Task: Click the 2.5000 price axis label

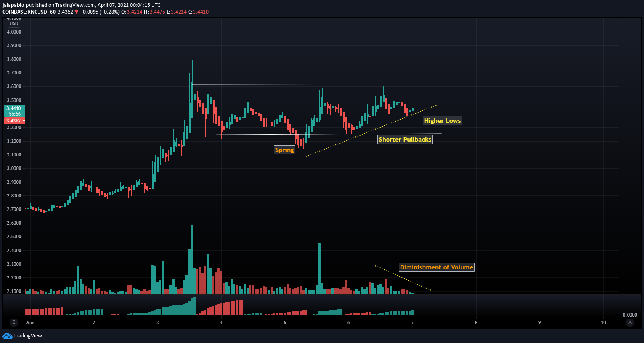Action: [14, 237]
